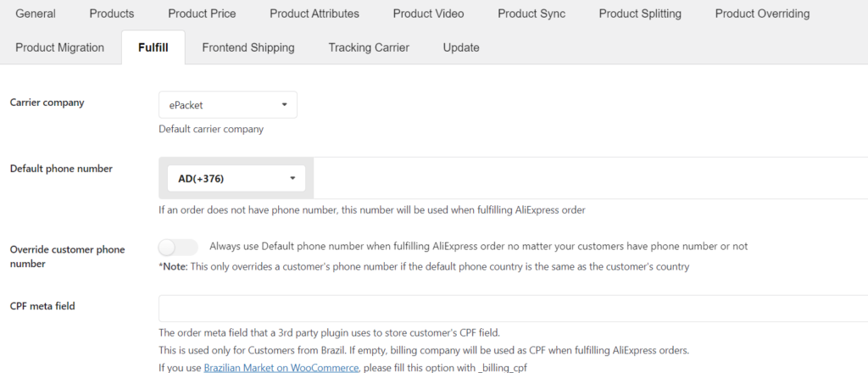Image resolution: width=868 pixels, height=373 pixels.
Task: Switch to the Product Splitting tab
Action: tap(640, 14)
